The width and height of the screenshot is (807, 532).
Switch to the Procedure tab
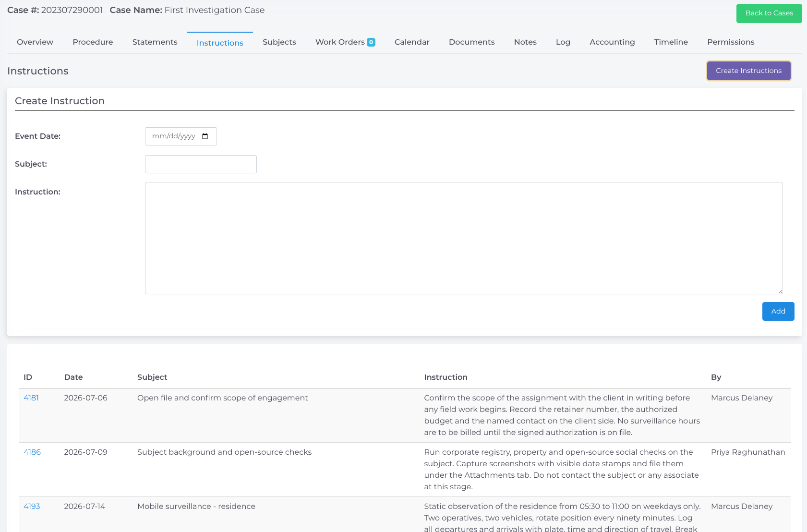point(93,42)
